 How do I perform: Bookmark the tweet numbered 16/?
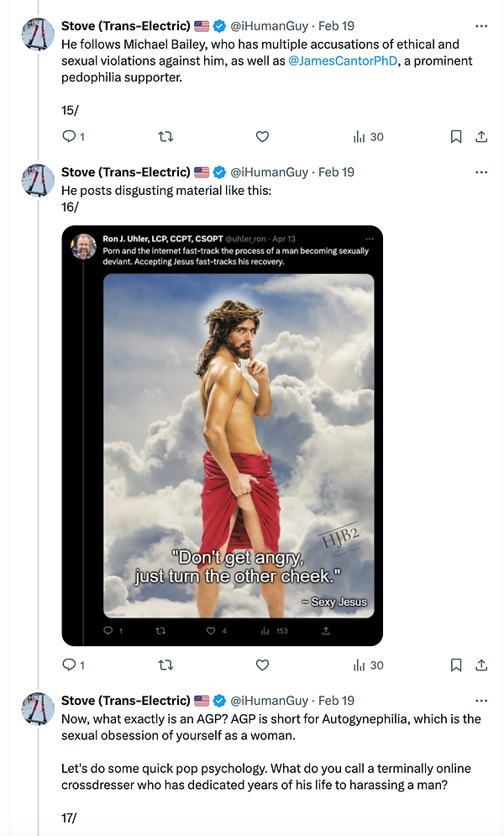(x=456, y=665)
